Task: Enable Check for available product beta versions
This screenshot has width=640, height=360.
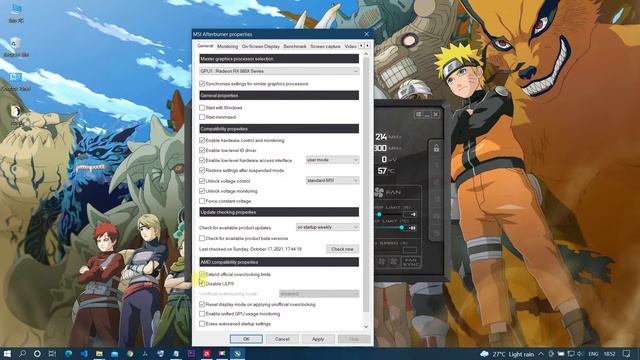Action: pos(202,238)
